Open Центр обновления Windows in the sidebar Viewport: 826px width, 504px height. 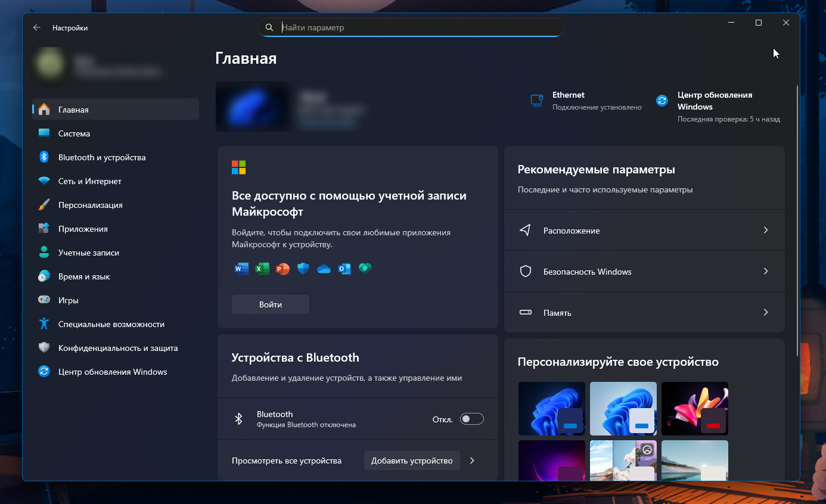tap(116, 372)
